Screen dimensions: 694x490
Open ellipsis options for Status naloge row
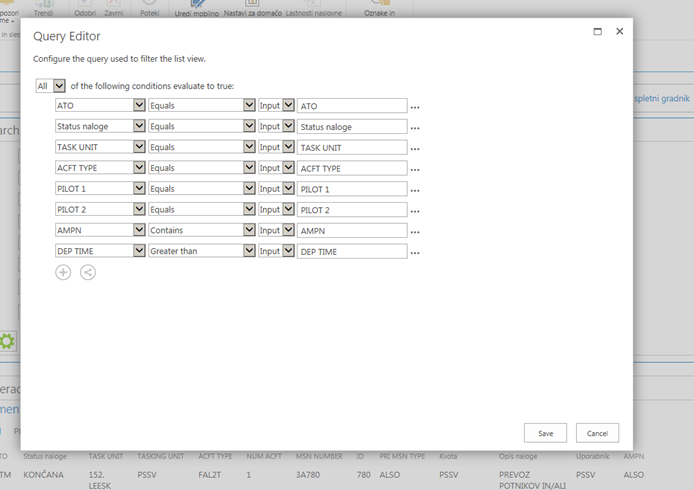pyautogui.click(x=415, y=128)
